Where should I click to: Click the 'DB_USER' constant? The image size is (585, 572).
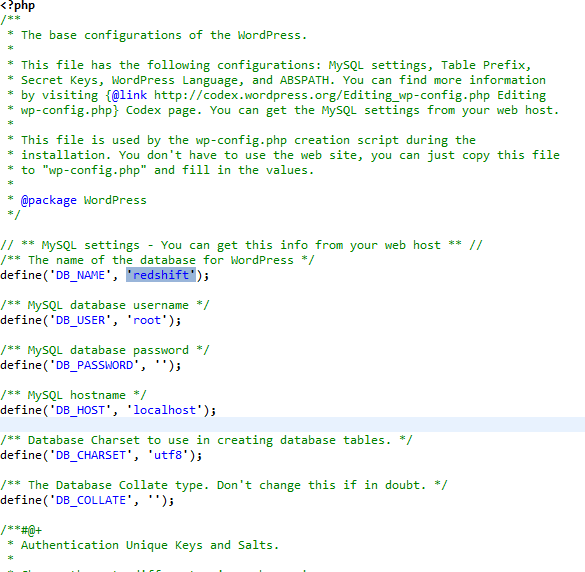coord(80,320)
